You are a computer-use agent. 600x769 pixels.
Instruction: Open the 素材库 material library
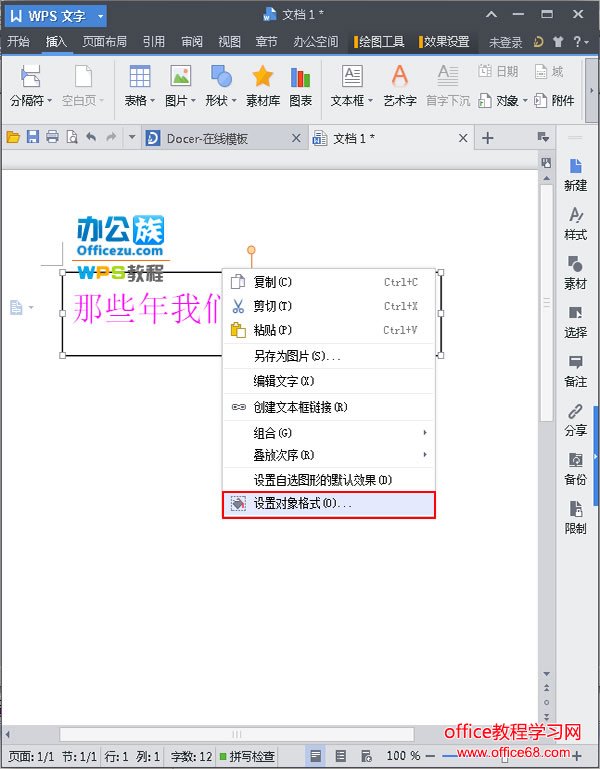pyautogui.click(x=262, y=86)
